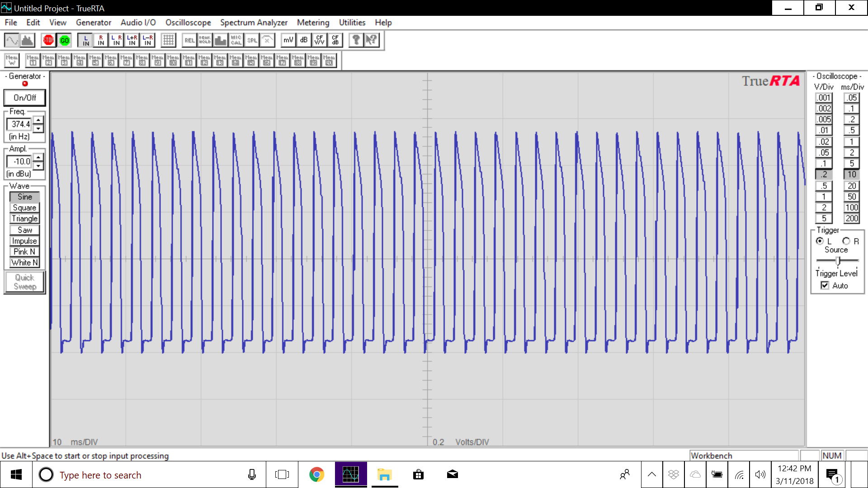Click the Mem 1 memory icon
Viewport: 868px width, 488px height.
pyautogui.click(x=33, y=60)
